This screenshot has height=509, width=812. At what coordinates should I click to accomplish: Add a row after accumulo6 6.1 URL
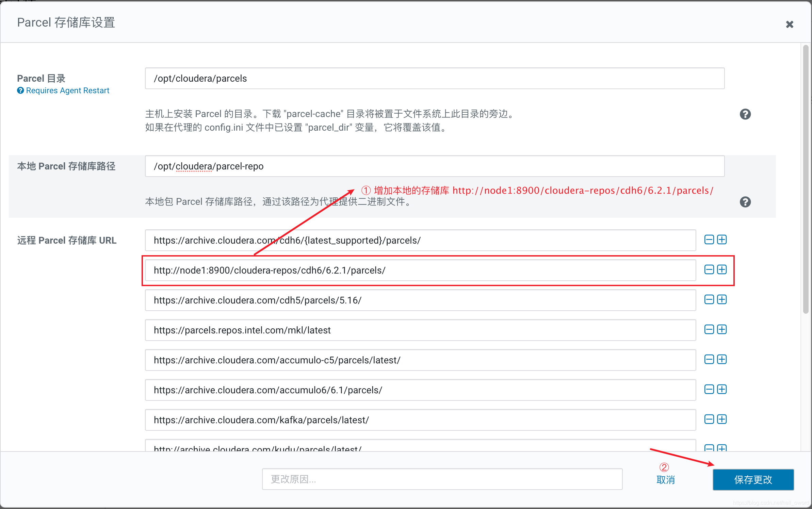(x=722, y=389)
